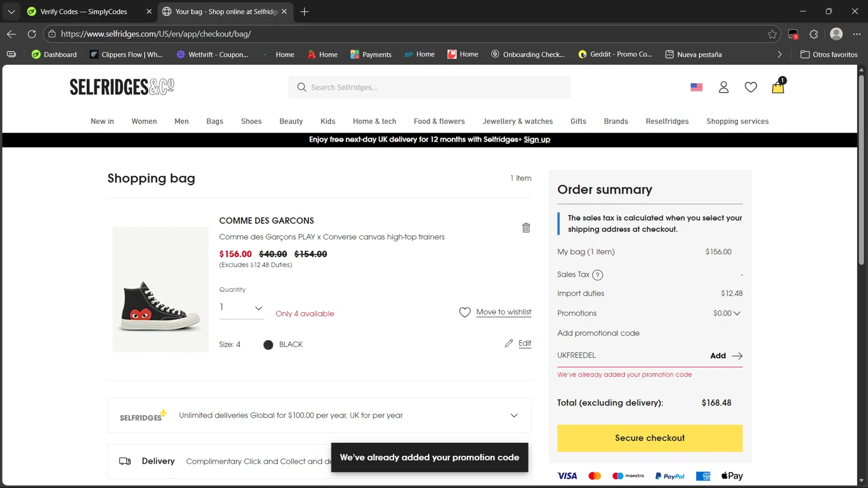
Task: Open the Food & flowers menu
Action: (x=439, y=121)
